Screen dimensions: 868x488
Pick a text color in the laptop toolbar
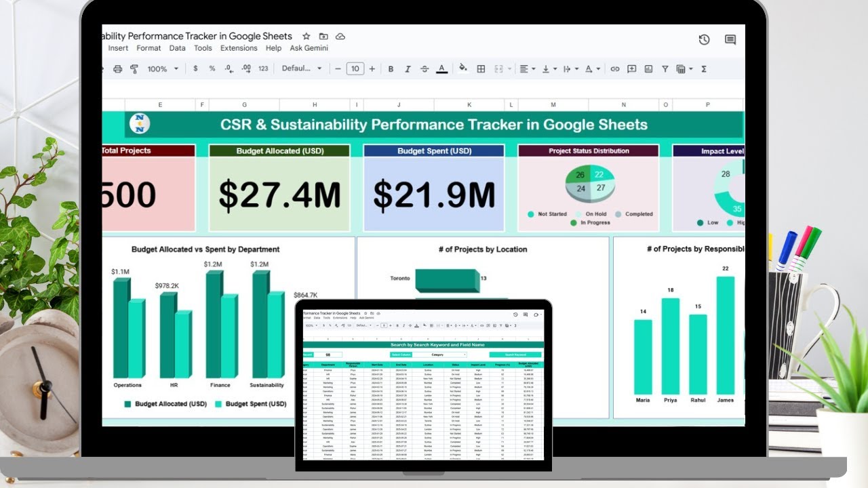pos(441,68)
